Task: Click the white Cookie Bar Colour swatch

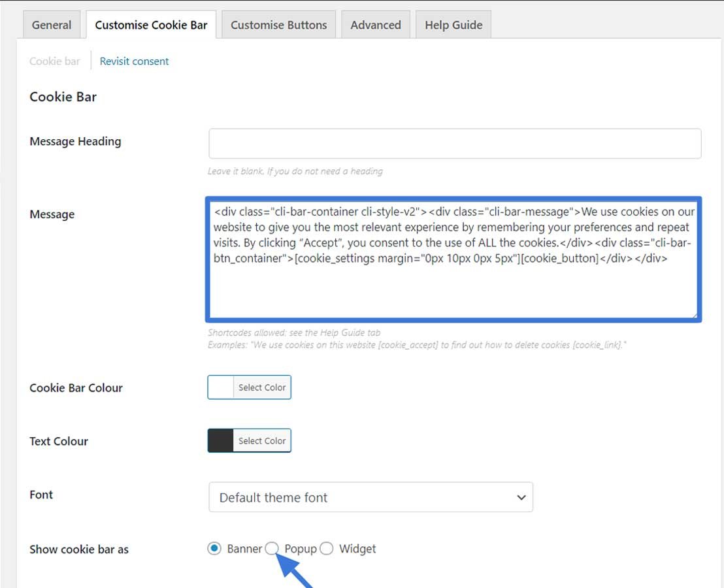Action: pos(220,387)
